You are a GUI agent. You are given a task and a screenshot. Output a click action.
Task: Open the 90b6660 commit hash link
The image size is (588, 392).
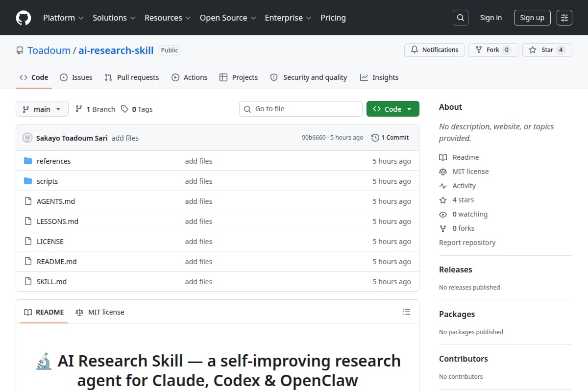click(314, 138)
